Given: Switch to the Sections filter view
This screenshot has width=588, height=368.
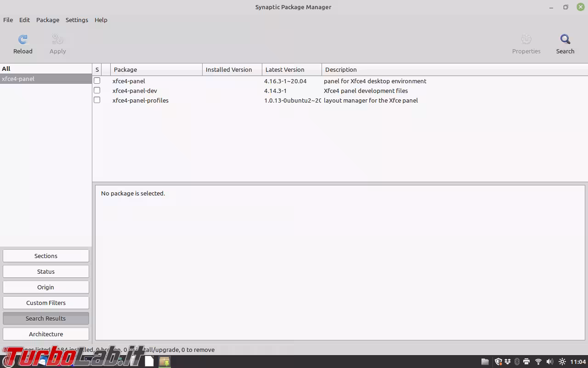Looking at the screenshot, I should coord(45,256).
